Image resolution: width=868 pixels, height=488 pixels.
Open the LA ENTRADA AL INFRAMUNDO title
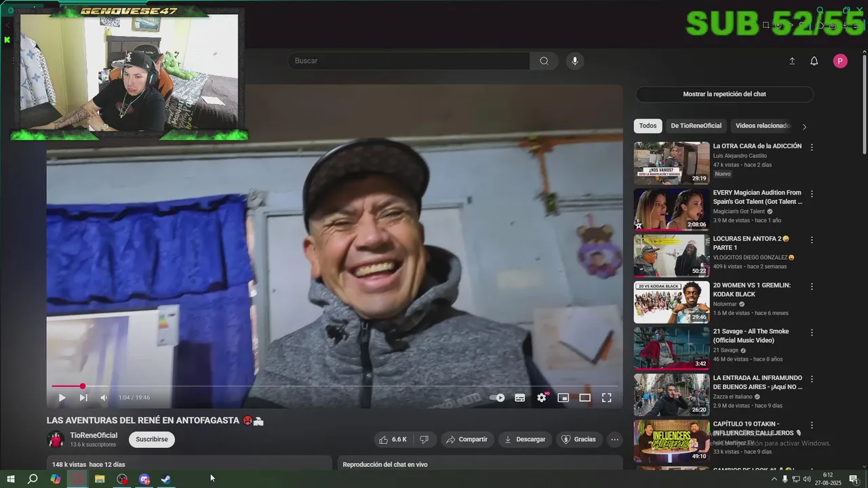coord(757,382)
